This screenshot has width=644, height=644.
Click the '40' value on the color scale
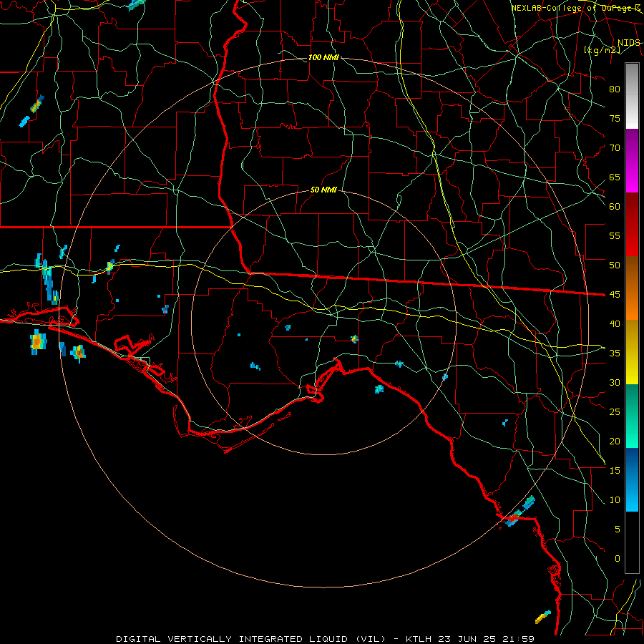(x=615, y=324)
